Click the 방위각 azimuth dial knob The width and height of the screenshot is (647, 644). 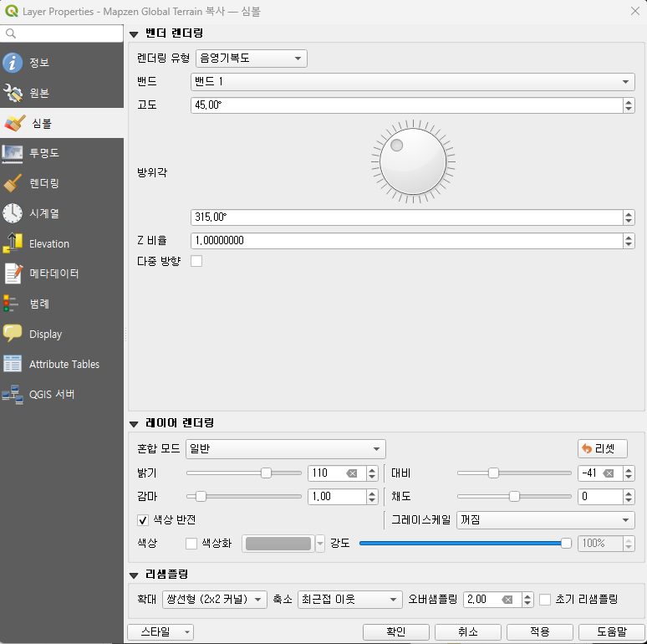click(413, 161)
